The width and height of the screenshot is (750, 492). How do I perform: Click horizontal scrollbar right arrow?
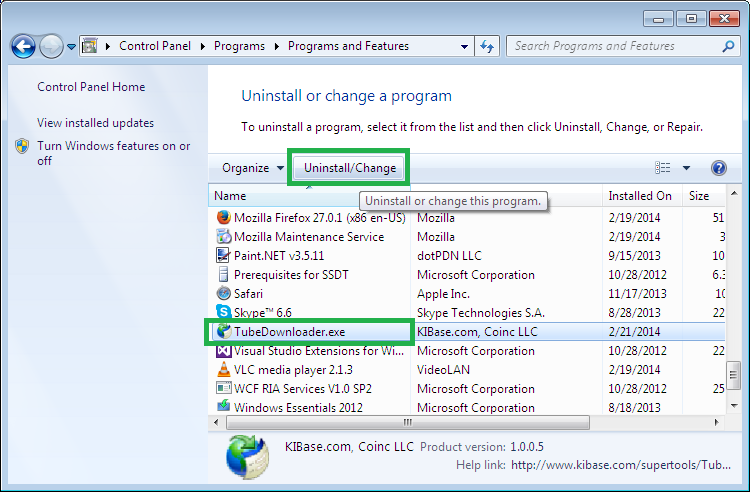point(716,422)
